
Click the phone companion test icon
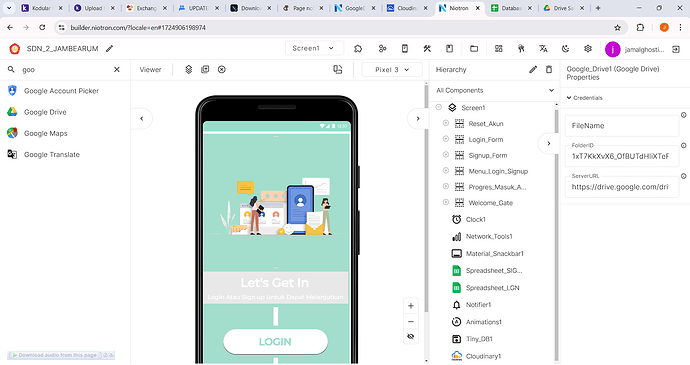(x=405, y=48)
